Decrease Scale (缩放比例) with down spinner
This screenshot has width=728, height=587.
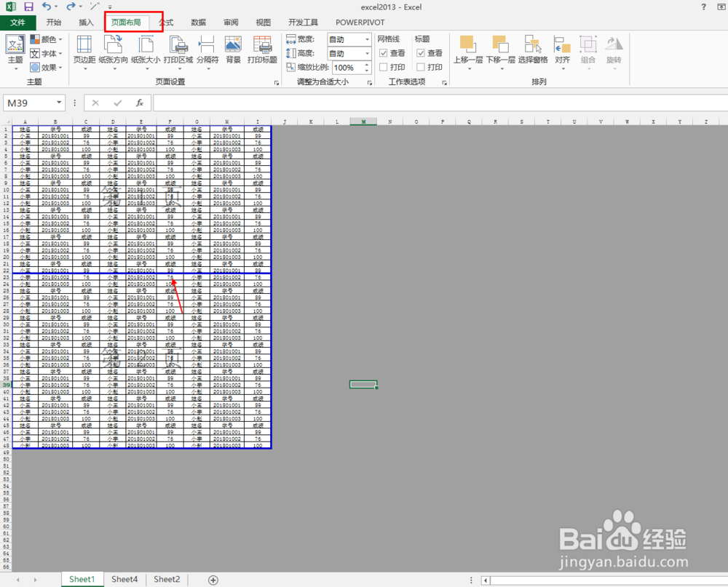tap(367, 71)
